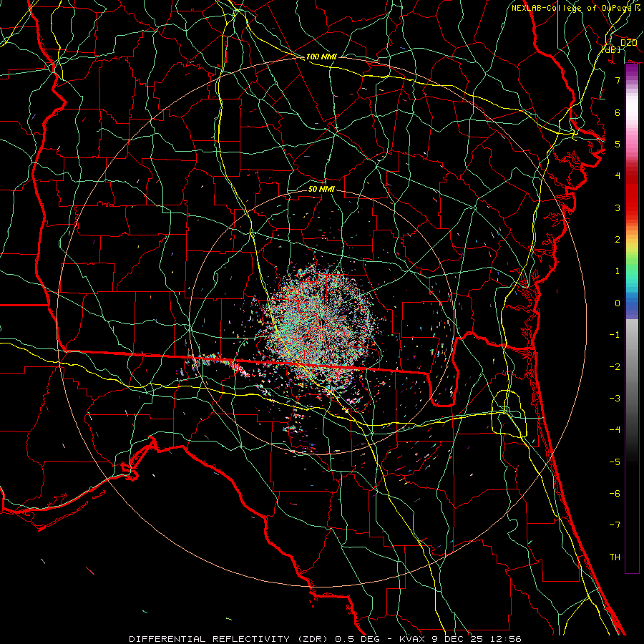
Task: Click the "-4" tick label on the color scale
Action: 615,430
